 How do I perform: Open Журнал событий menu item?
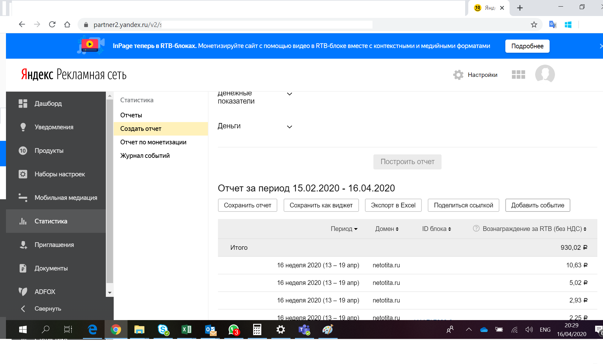145,156
